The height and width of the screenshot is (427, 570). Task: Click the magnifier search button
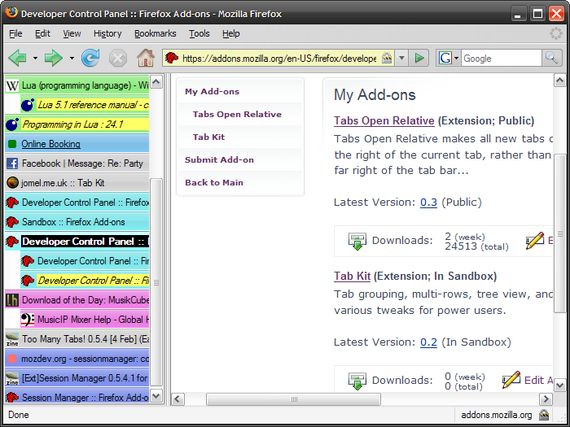551,58
